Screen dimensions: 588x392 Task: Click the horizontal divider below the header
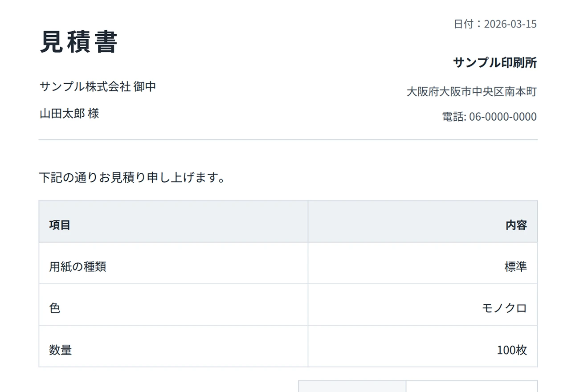point(288,140)
